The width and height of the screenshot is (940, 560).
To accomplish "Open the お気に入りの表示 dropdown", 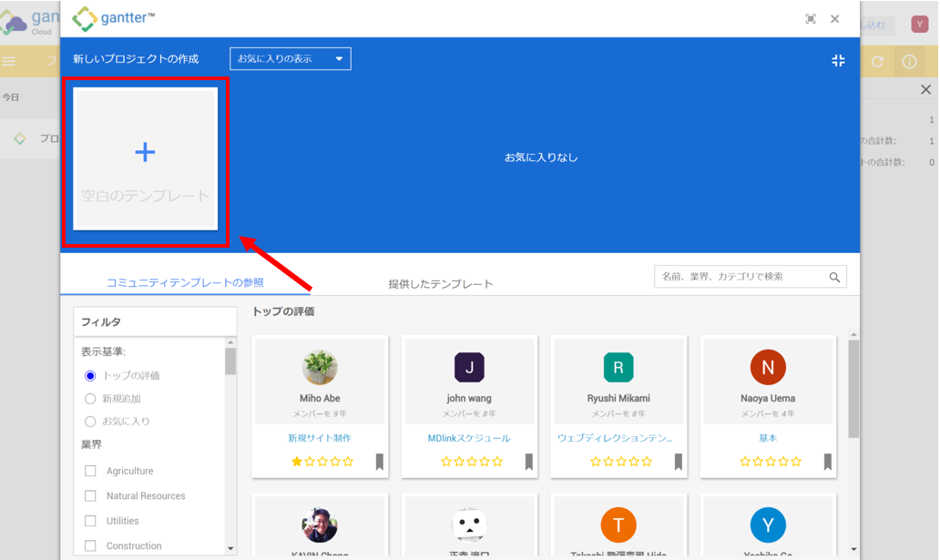I will pyautogui.click(x=290, y=57).
